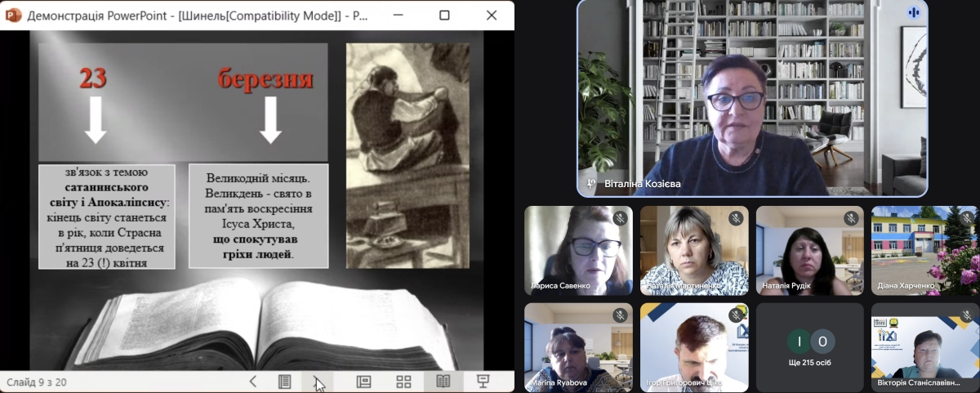The image size is (980, 393).
Task: Close the PowerPoint presentation window
Action: (492, 15)
